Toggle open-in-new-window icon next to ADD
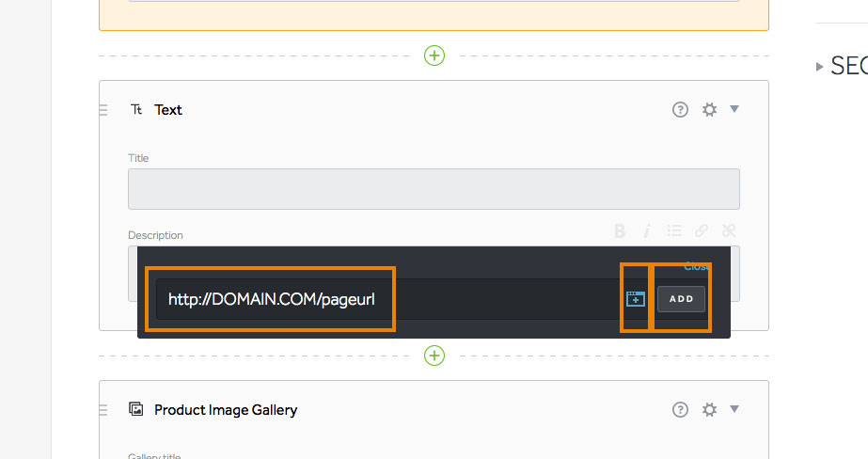 coord(636,299)
